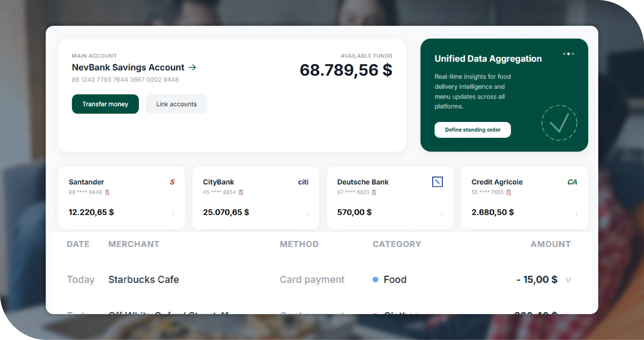Click the Link accounts button

point(176,104)
